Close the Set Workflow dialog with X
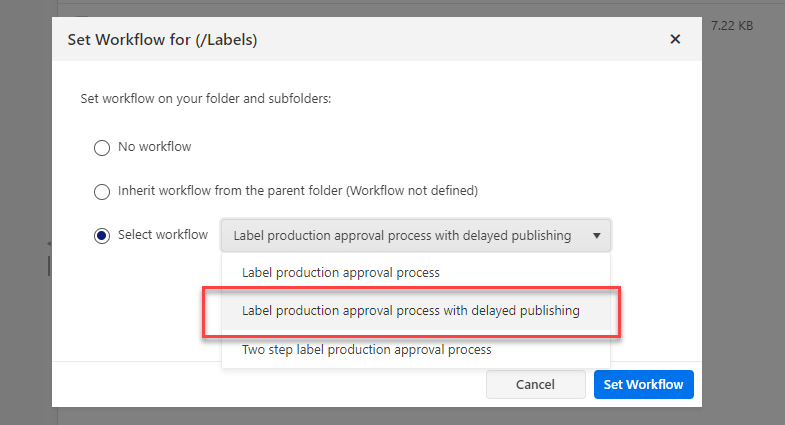Viewport: 785px width, 425px height. click(x=675, y=40)
